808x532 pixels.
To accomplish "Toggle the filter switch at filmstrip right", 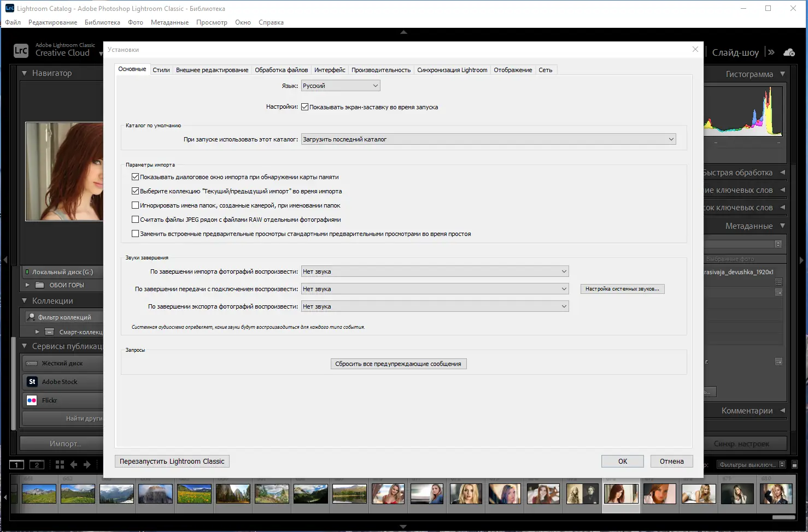I will (x=795, y=465).
